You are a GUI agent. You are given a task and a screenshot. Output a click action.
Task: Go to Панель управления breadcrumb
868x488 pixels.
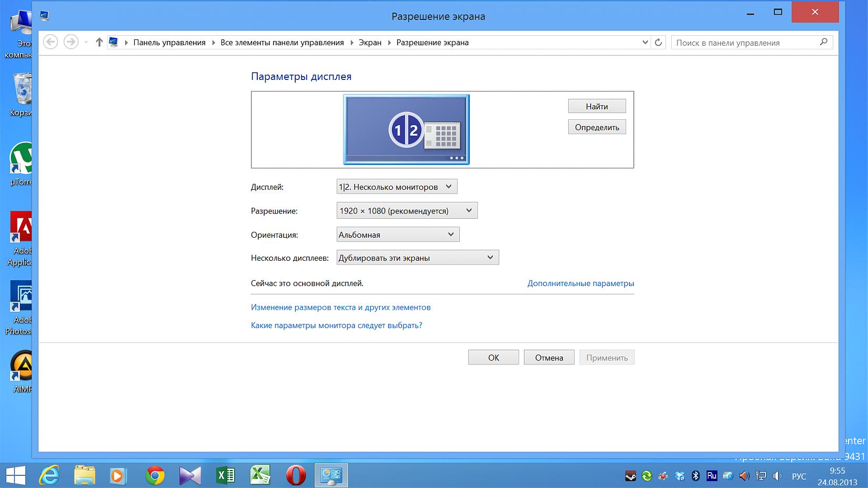[x=169, y=43]
